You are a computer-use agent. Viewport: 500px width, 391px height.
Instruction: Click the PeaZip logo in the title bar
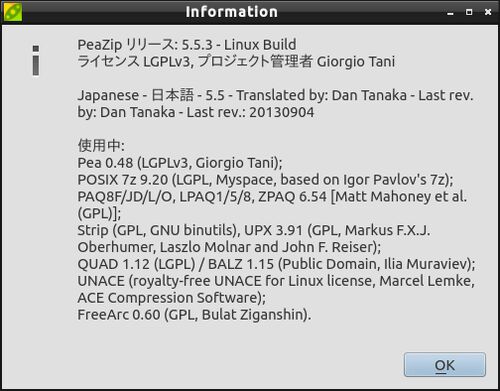click(x=13, y=11)
